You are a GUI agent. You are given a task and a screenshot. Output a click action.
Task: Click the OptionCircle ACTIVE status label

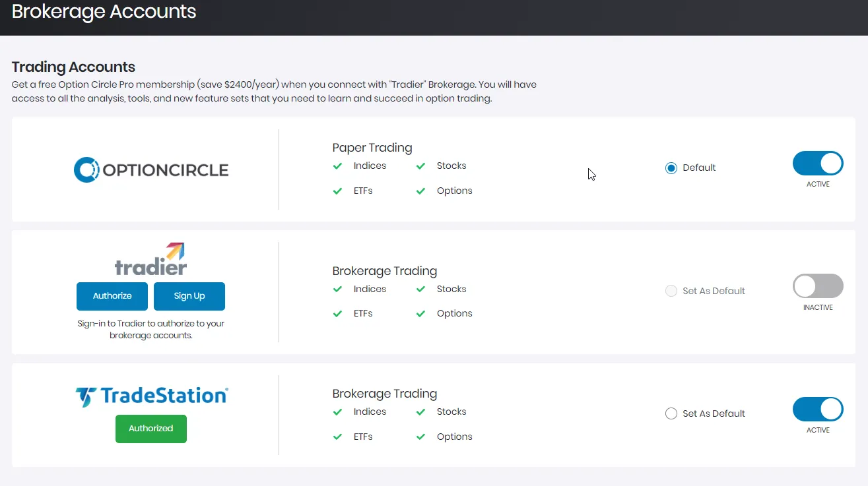click(x=818, y=185)
